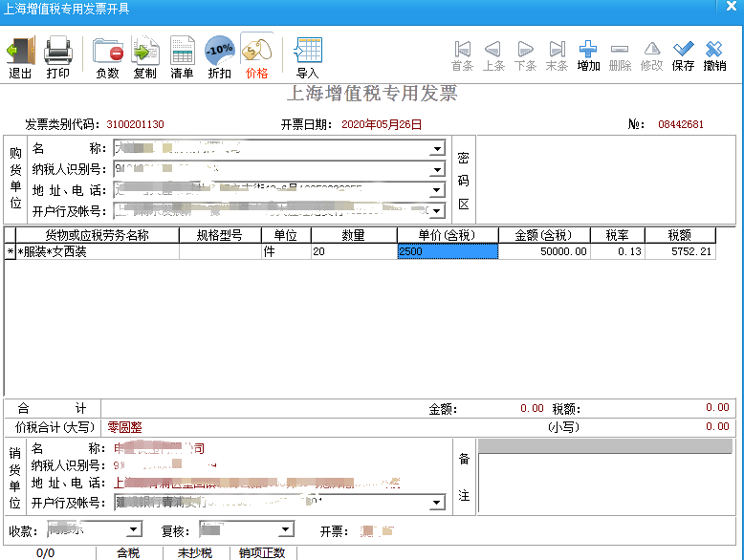Click the 含税 status bar entry

pos(128,553)
